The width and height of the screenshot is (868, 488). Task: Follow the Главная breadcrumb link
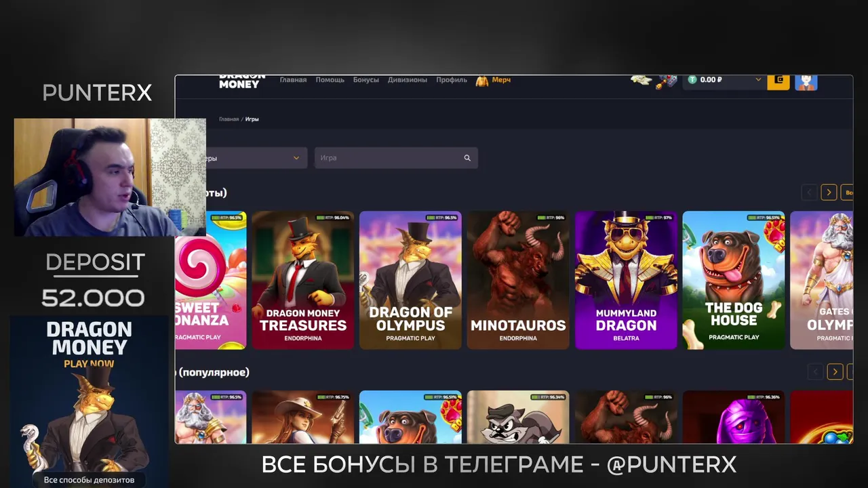coord(229,119)
